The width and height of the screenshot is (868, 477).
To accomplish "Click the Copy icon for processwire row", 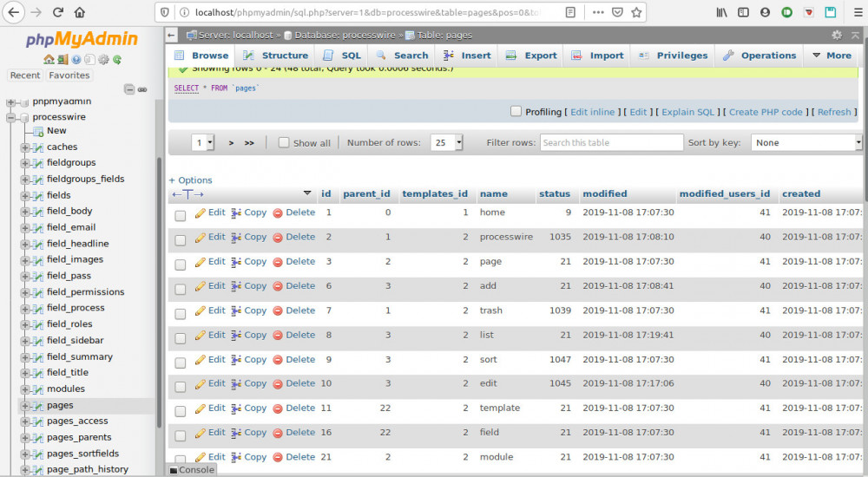I will pyautogui.click(x=236, y=237).
